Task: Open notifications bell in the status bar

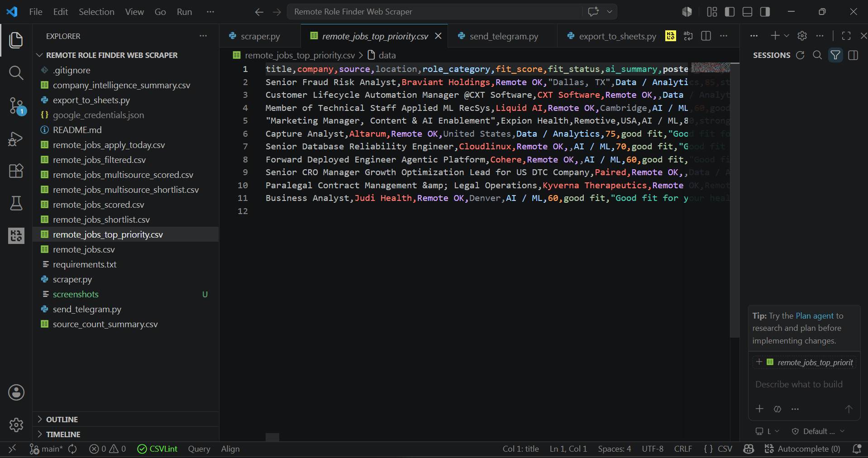Action: click(x=857, y=449)
